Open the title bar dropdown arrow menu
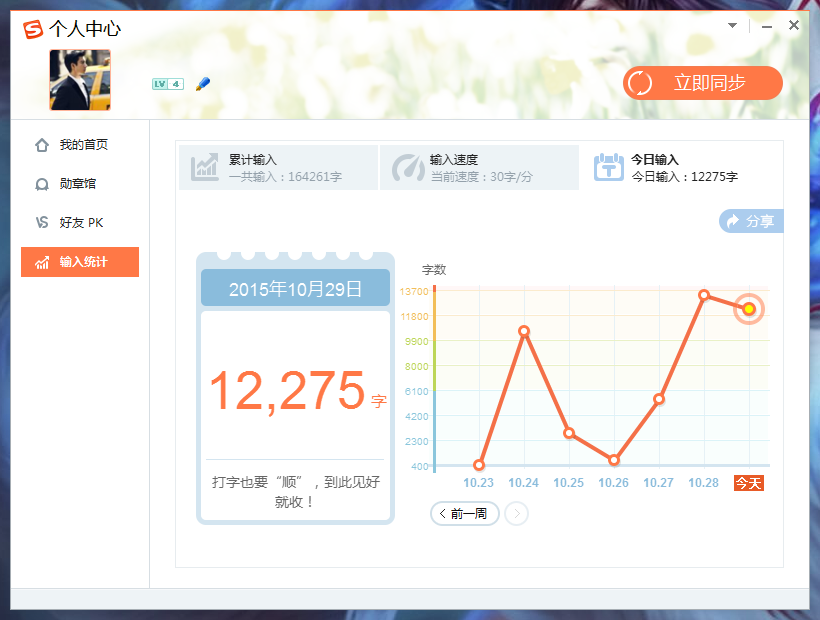 point(733,25)
